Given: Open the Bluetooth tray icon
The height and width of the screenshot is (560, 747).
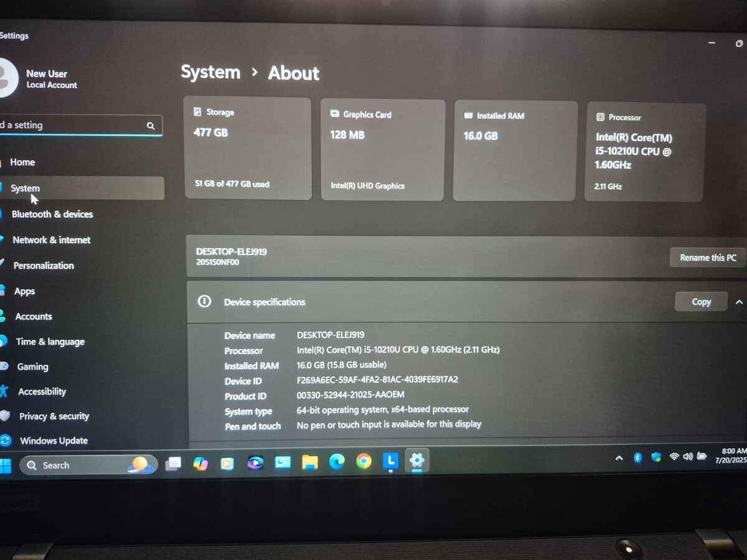Looking at the screenshot, I should pyautogui.click(x=637, y=457).
